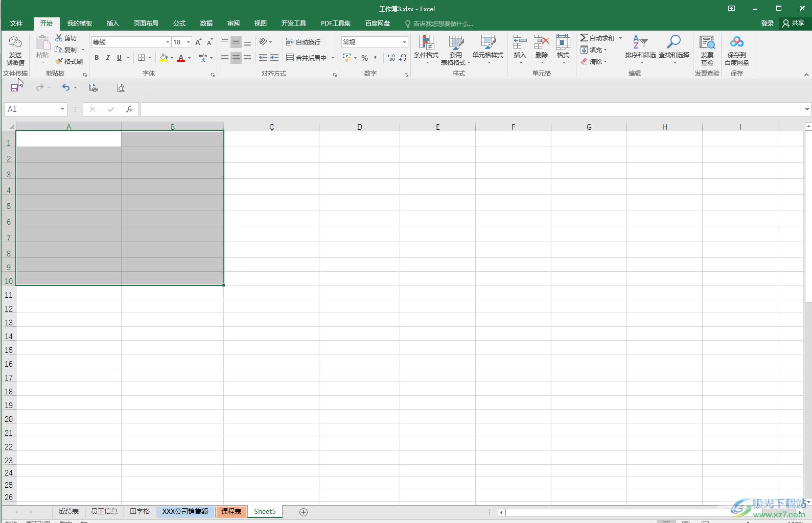Click the Send to WeChat icon
Image resolution: width=812 pixels, height=523 pixels.
15,51
